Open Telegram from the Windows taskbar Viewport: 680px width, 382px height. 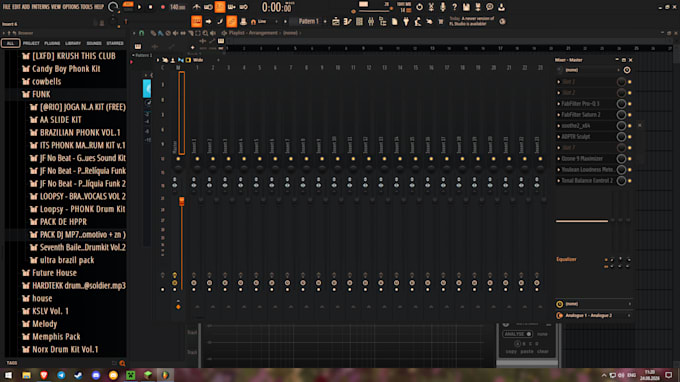[61, 375]
